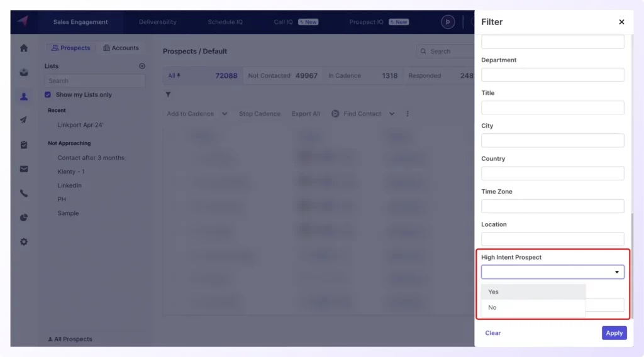Open the three-dot more options menu
Image resolution: width=644 pixels, height=357 pixels.
[408, 114]
